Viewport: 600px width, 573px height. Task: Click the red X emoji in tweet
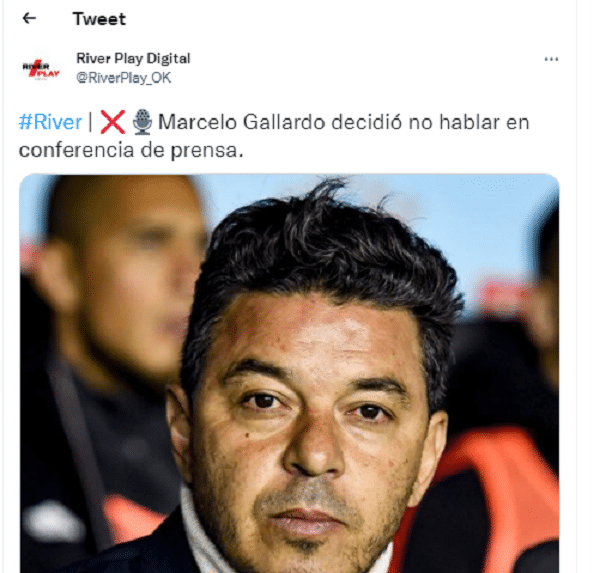[x=112, y=122]
